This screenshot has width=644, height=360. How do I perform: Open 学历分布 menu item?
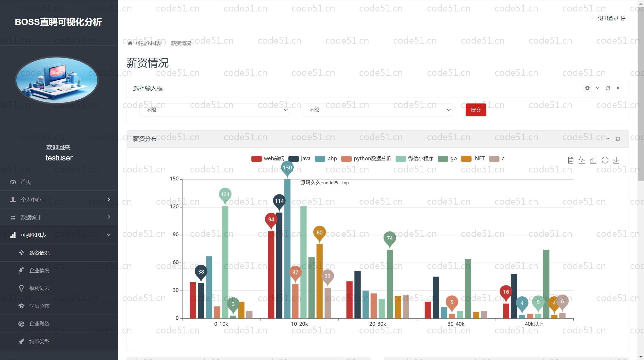(x=59, y=306)
